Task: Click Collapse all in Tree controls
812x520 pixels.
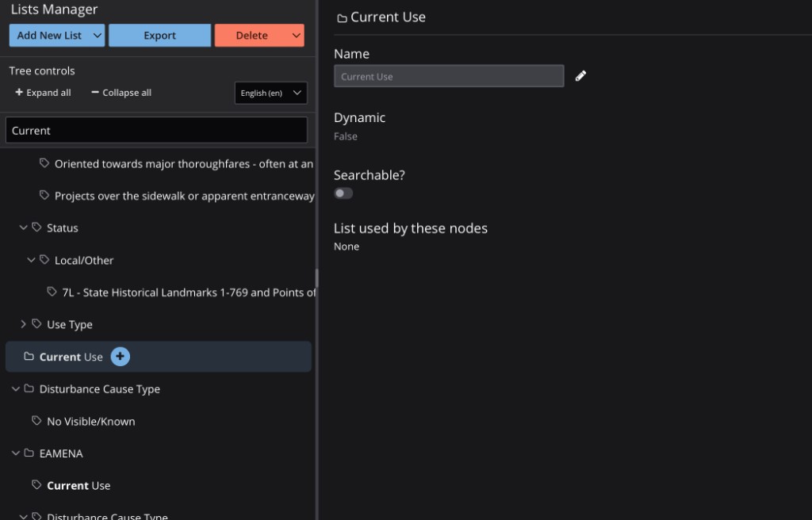Action: (121, 93)
